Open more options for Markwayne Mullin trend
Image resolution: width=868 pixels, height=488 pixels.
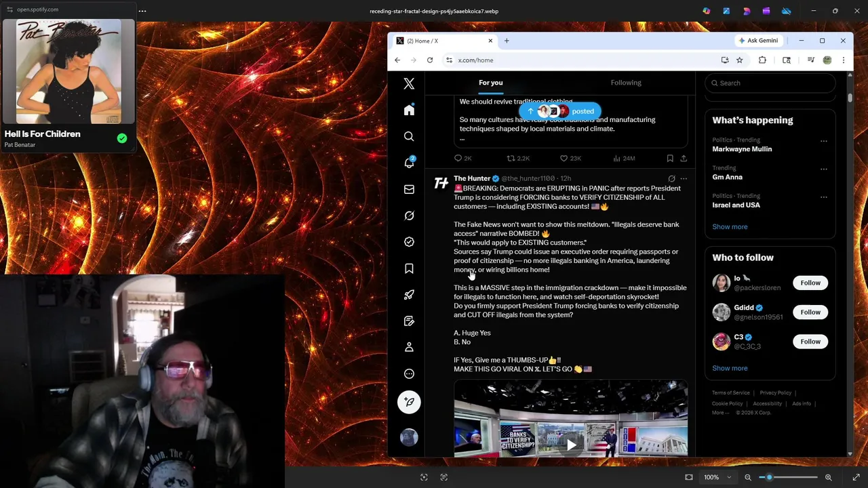[x=824, y=141]
